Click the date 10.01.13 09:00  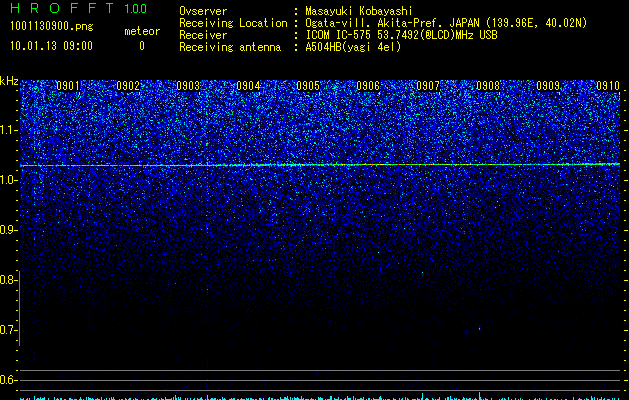click(51, 46)
